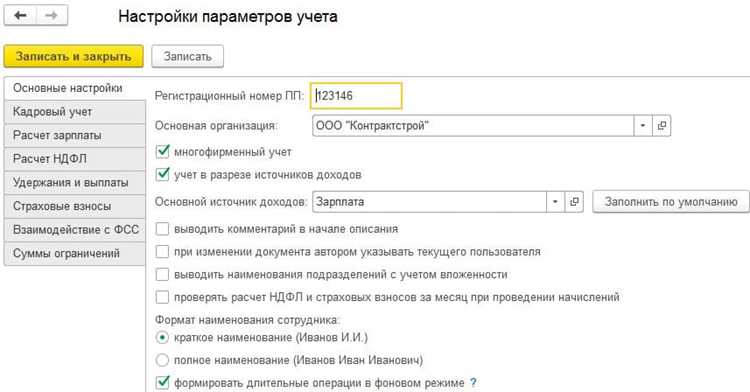Toggle учет в разрезе источников доходов

[x=163, y=174]
